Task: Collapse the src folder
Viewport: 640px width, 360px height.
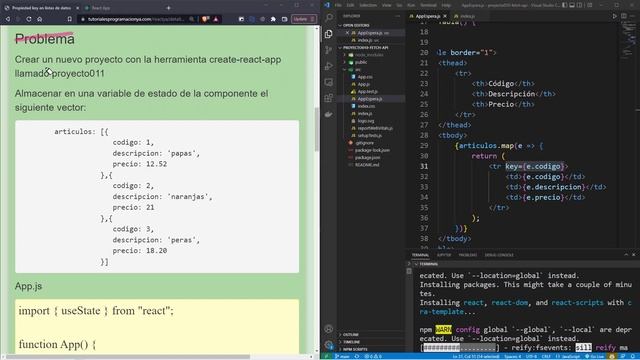Action: point(358,69)
